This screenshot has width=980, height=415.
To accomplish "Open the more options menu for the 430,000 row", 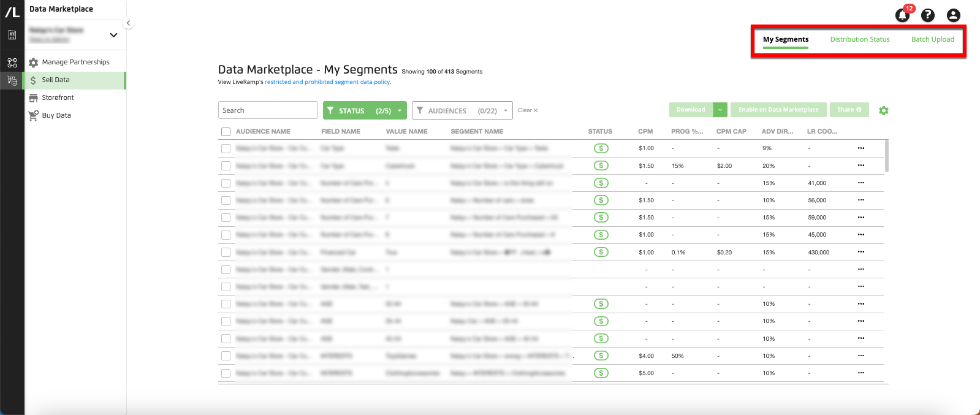I will pyautogui.click(x=861, y=252).
